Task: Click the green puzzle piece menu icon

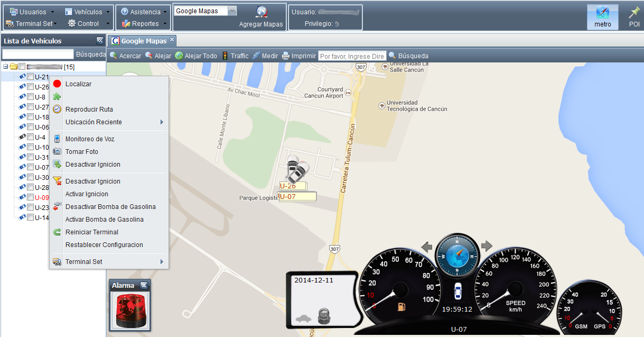Action: pyautogui.click(x=57, y=97)
